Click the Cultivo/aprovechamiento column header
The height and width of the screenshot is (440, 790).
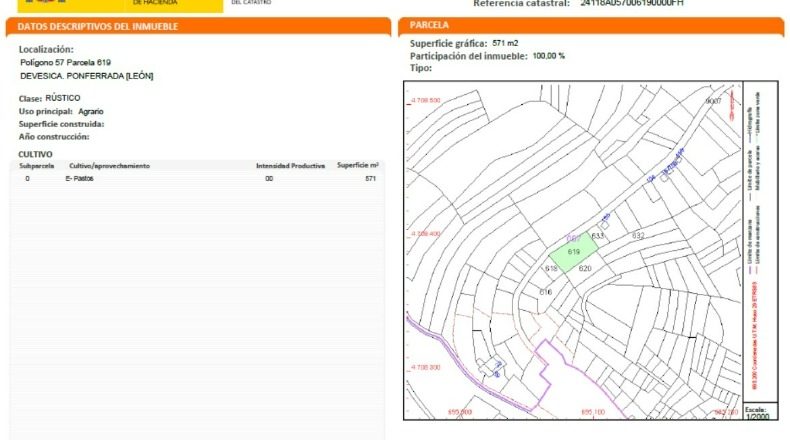[109, 166]
